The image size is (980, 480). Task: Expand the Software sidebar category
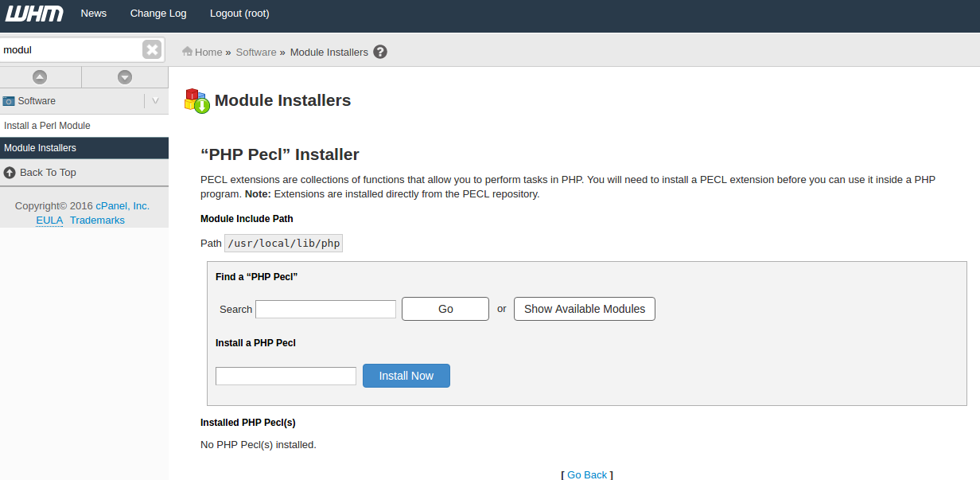(36, 101)
